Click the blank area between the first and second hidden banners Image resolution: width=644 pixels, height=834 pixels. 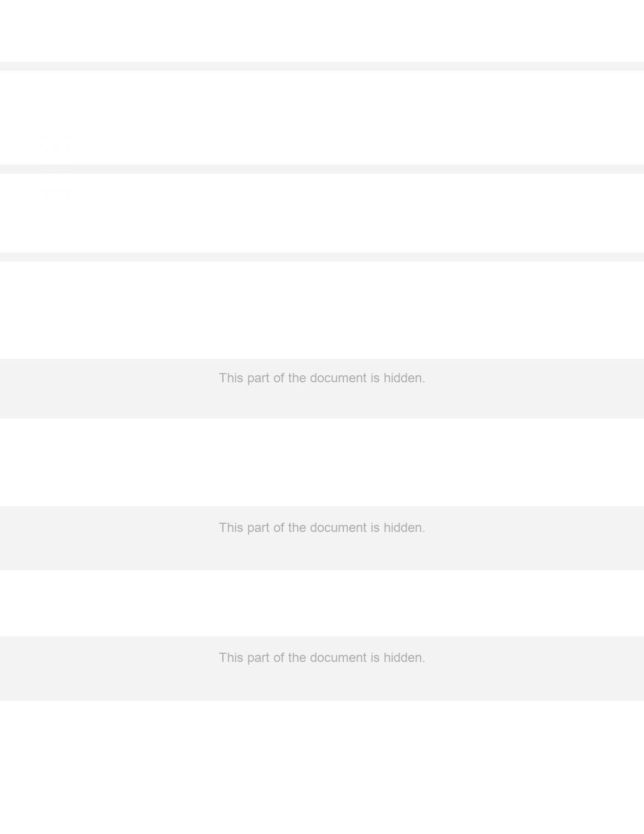322,462
